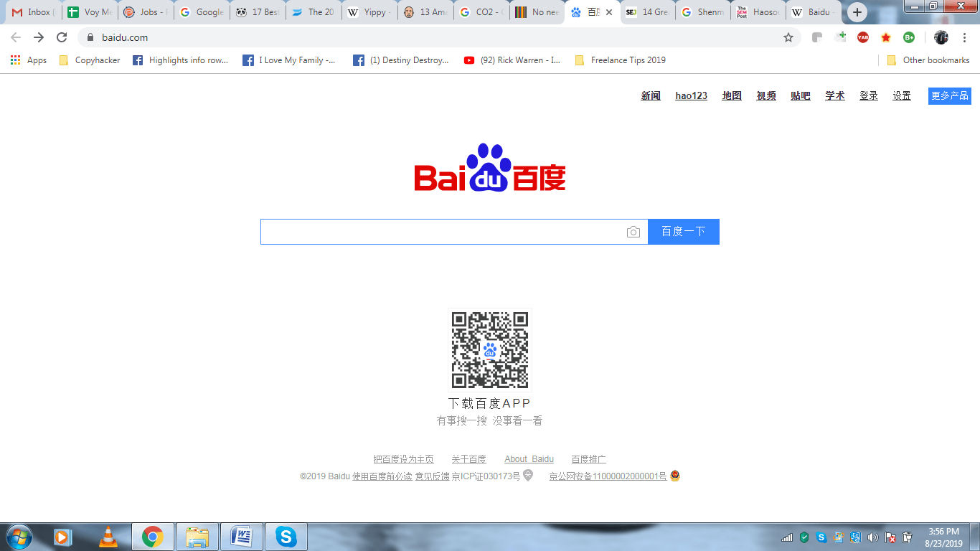Click the camera image-search icon in search box
The width and height of the screenshot is (980, 551).
633,232
